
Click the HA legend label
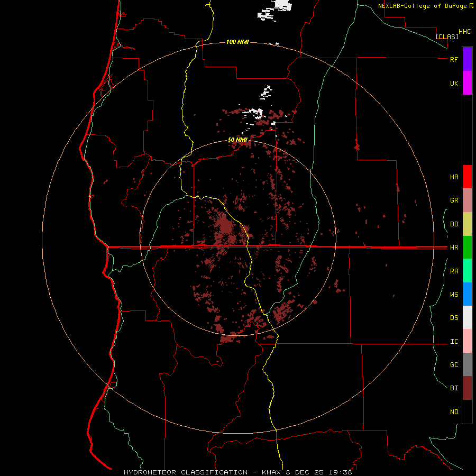(454, 177)
